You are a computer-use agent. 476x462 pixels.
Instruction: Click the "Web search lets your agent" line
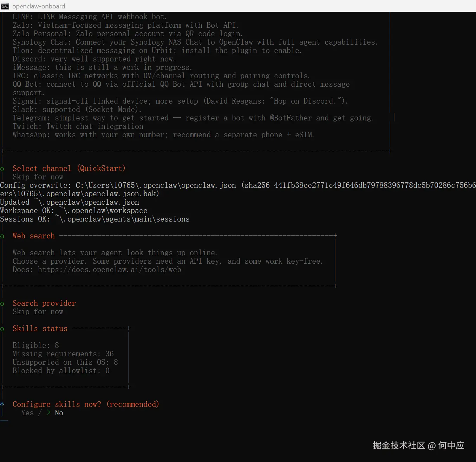[x=115, y=253]
